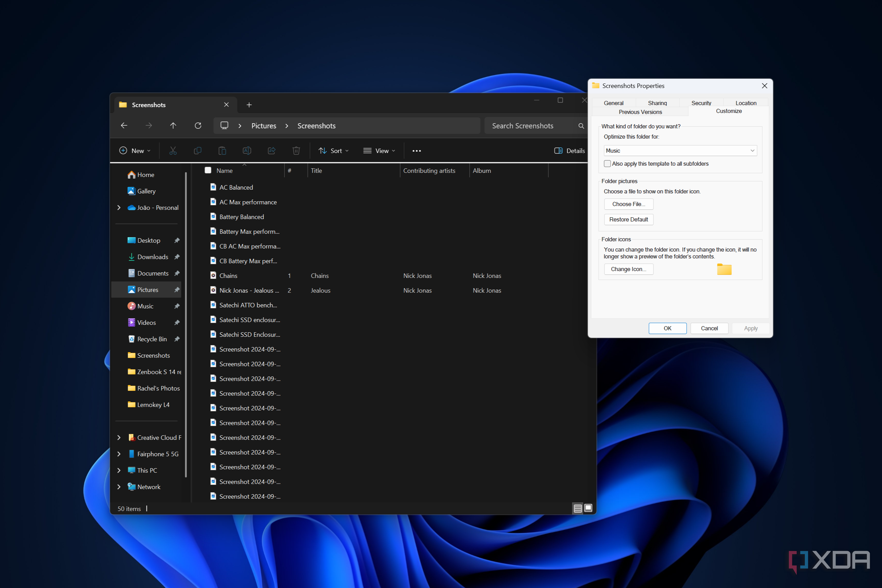This screenshot has width=882, height=588.
Task: Switch to large thumbnails view icon in status bar
Action: (588, 508)
